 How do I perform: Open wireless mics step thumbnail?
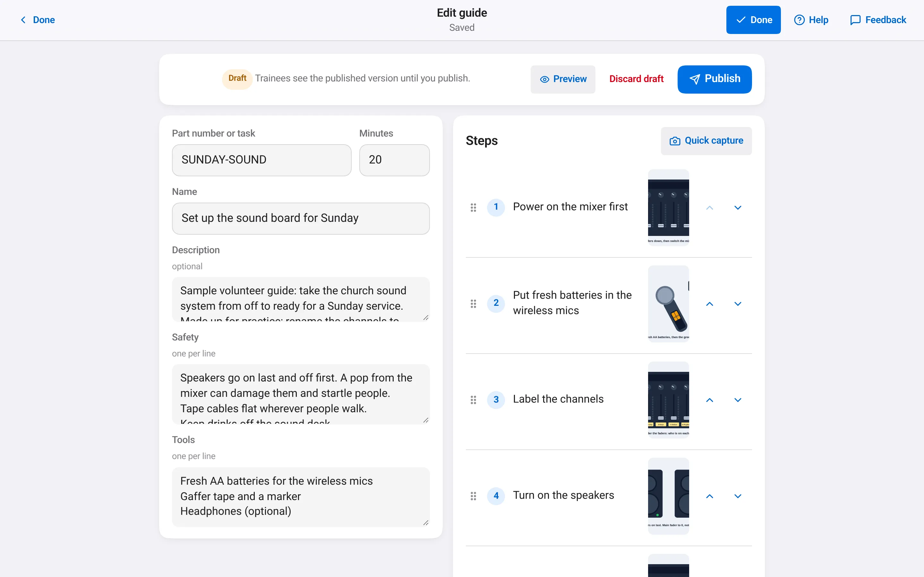tap(668, 304)
